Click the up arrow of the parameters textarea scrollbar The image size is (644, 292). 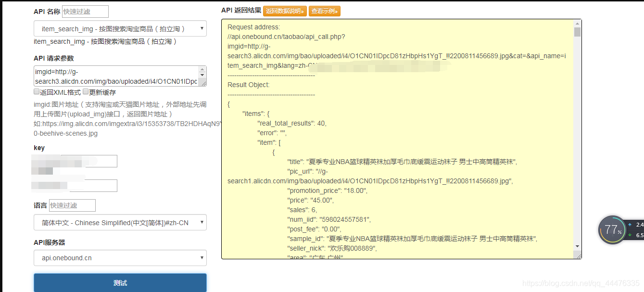click(x=202, y=70)
